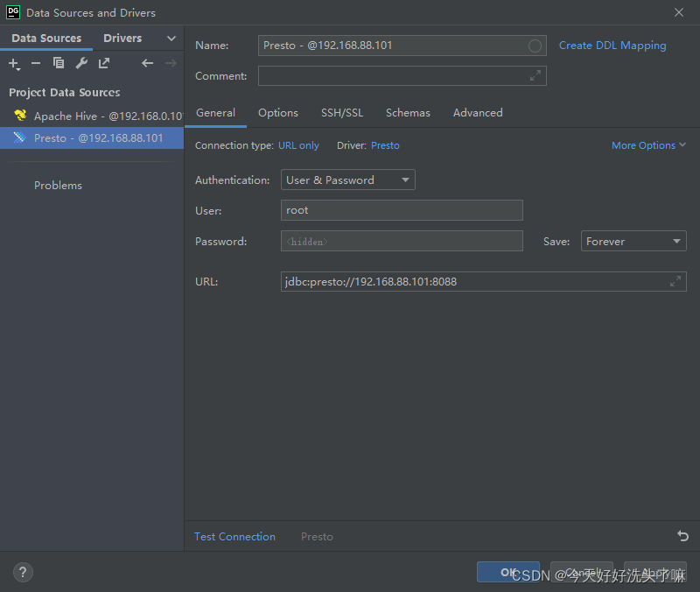
Task: Change the URL only connection type
Action: click(x=298, y=145)
